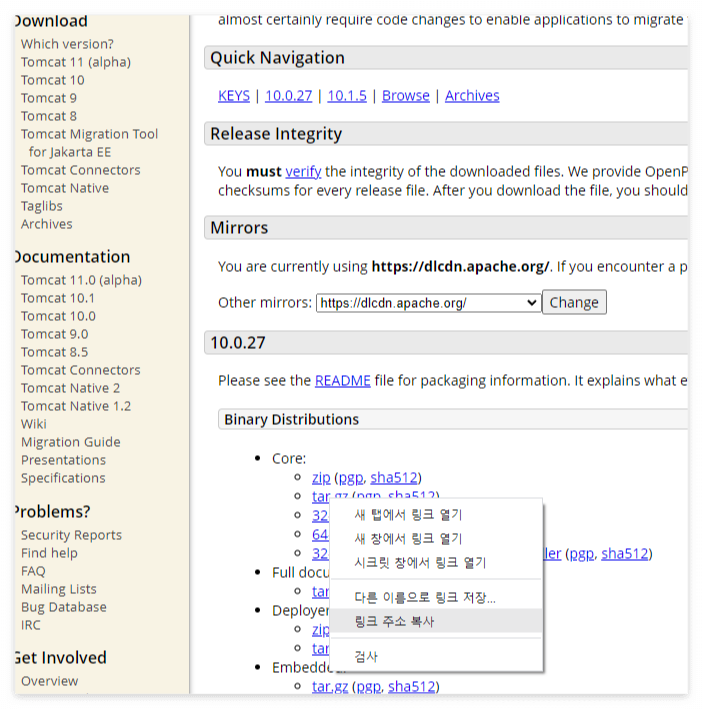Click the Change mirror button

pos(574,302)
